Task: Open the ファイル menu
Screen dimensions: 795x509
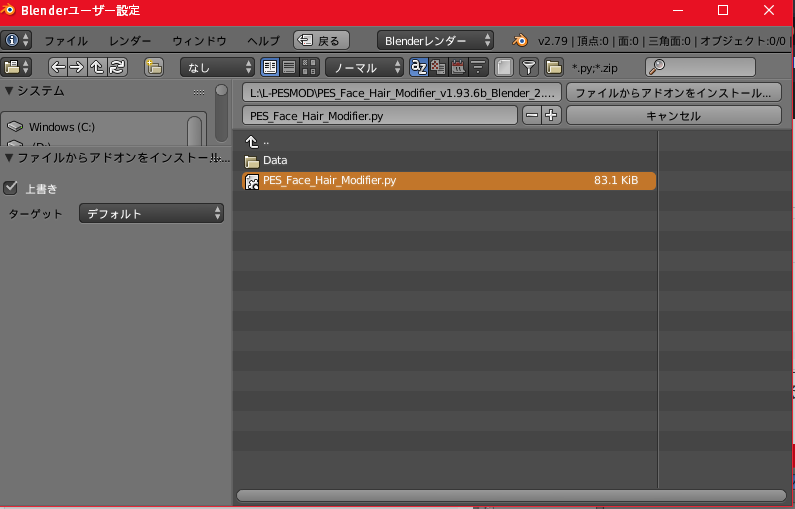Action: tap(66, 41)
